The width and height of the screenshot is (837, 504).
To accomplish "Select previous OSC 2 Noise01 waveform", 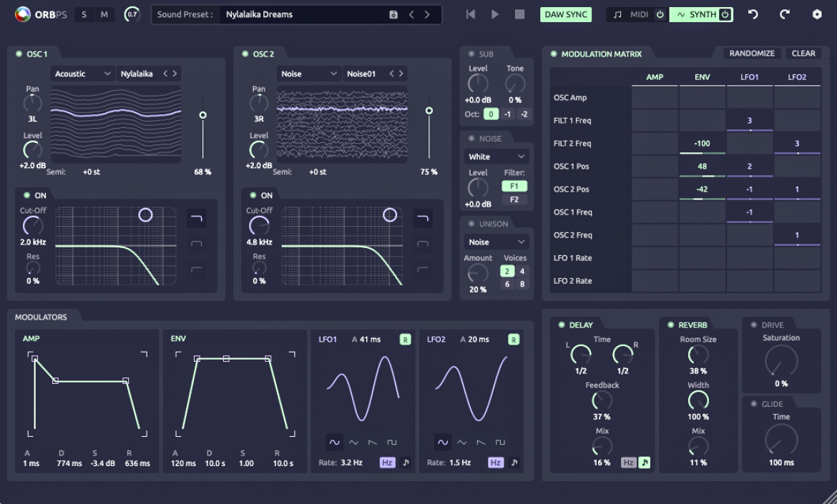I will point(392,74).
